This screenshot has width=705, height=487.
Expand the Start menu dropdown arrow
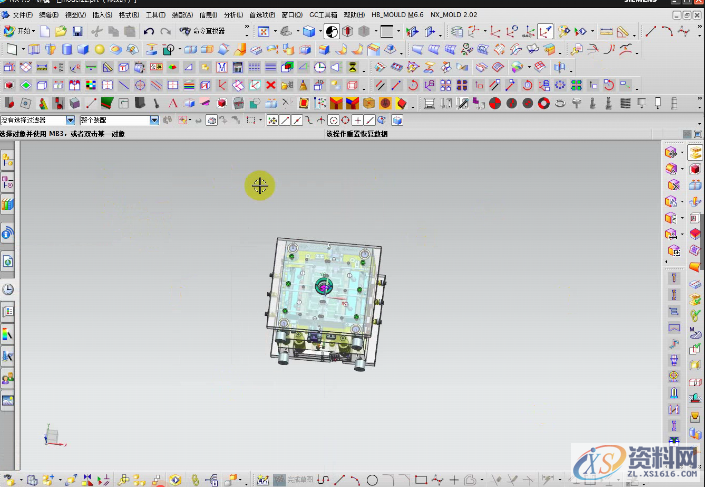point(34,32)
